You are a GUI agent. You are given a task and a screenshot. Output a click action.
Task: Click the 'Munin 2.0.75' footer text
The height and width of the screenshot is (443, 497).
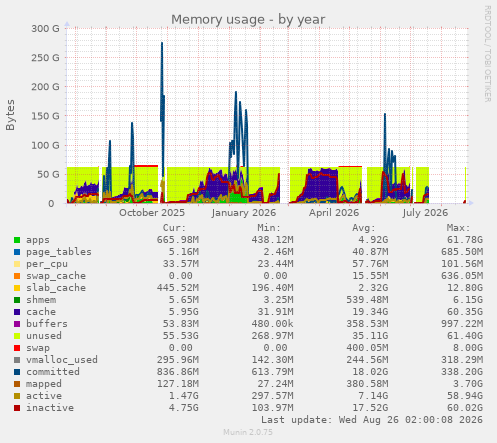pos(248,432)
